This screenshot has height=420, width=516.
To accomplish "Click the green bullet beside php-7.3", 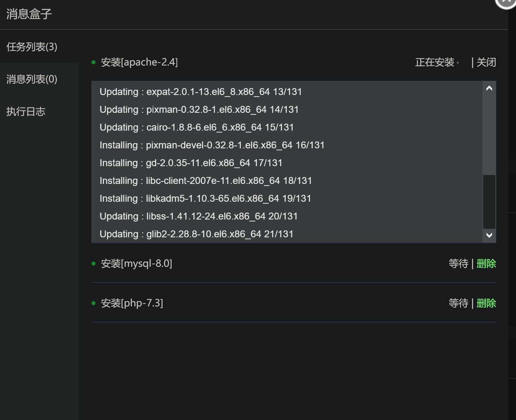I will 93,303.
